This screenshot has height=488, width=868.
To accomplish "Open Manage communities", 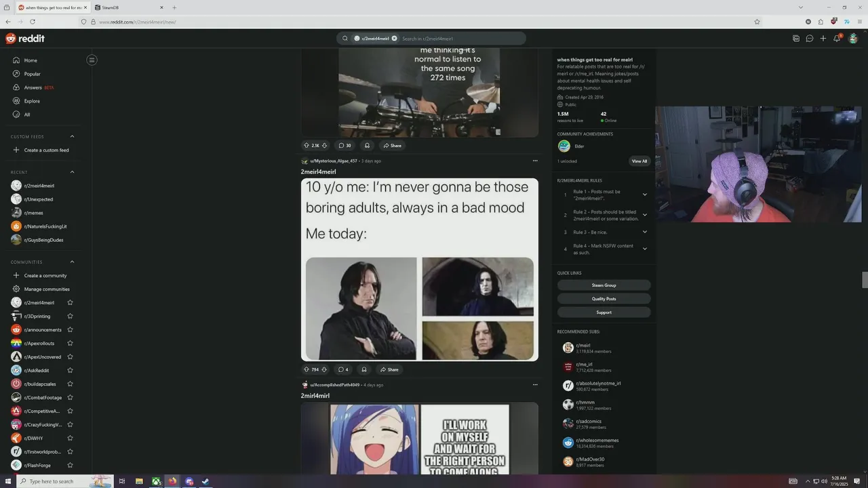I will point(47,289).
